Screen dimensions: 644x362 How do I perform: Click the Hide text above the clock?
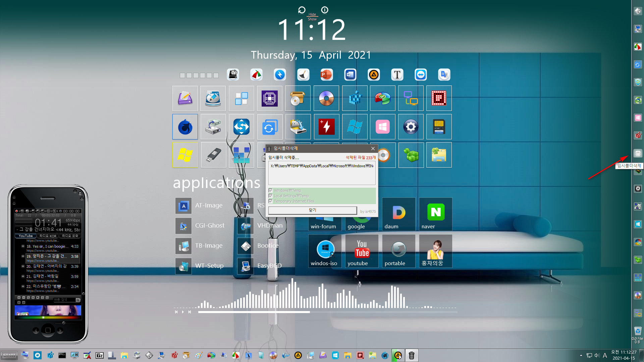pos(312,14)
